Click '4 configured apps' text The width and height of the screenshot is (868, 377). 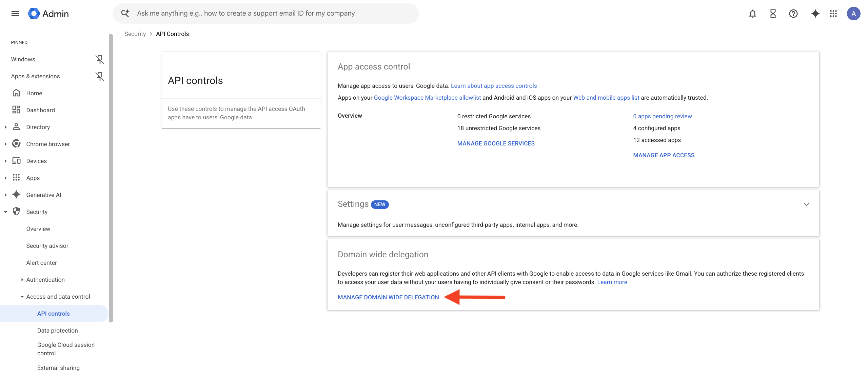click(x=657, y=128)
